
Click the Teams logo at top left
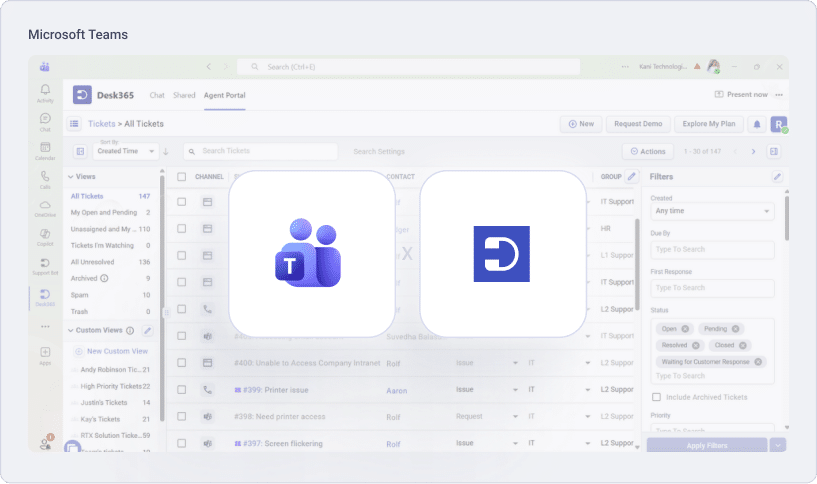(45, 67)
